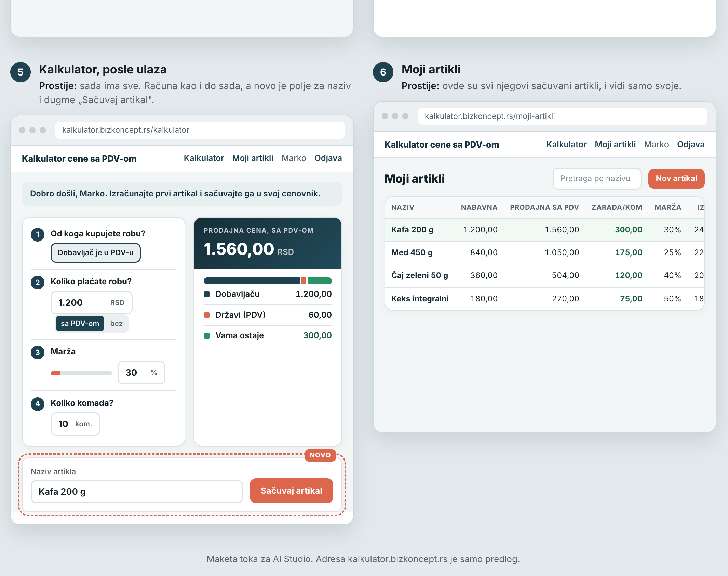Focus the Pretraga po nazivu search field
This screenshot has width=728, height=576.
(597, 178)
